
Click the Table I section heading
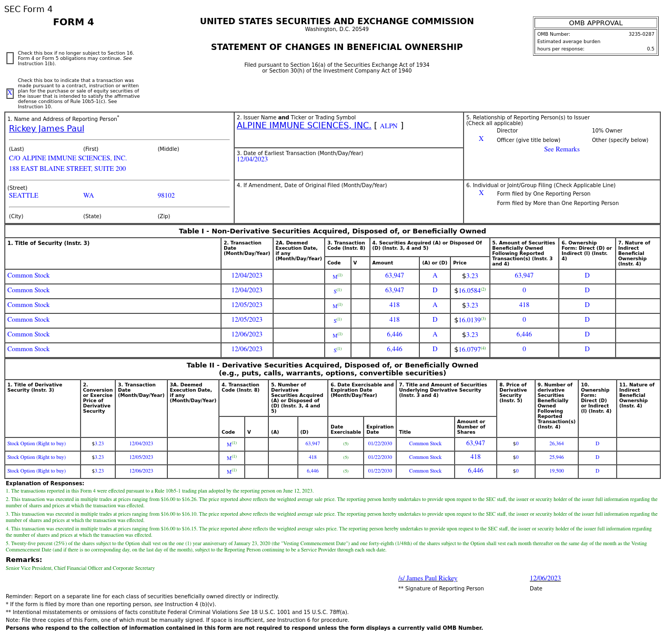pyautogui.click(x=332, y=231)
